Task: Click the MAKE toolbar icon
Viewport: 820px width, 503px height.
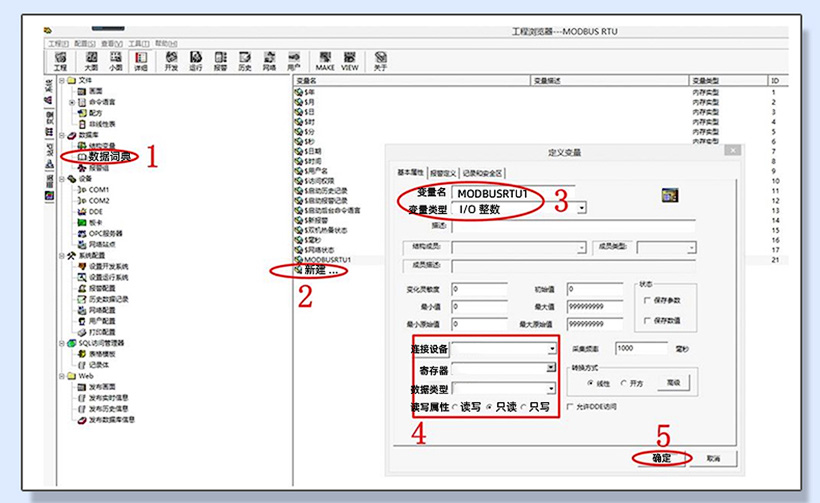Action: point(325,60)
